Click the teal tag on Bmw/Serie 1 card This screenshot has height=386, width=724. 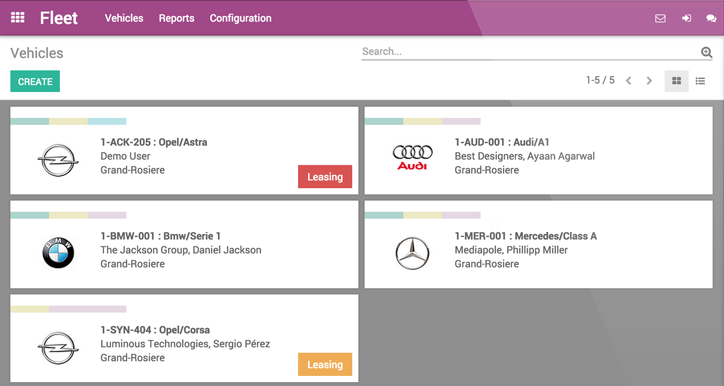(x=30, y=215)
